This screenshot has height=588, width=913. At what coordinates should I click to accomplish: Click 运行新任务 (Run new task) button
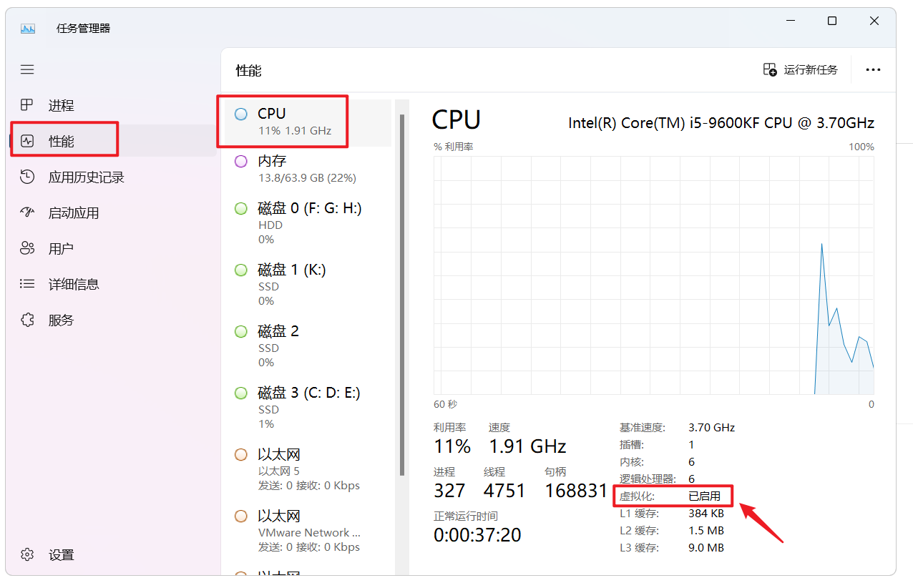[801, 69]
